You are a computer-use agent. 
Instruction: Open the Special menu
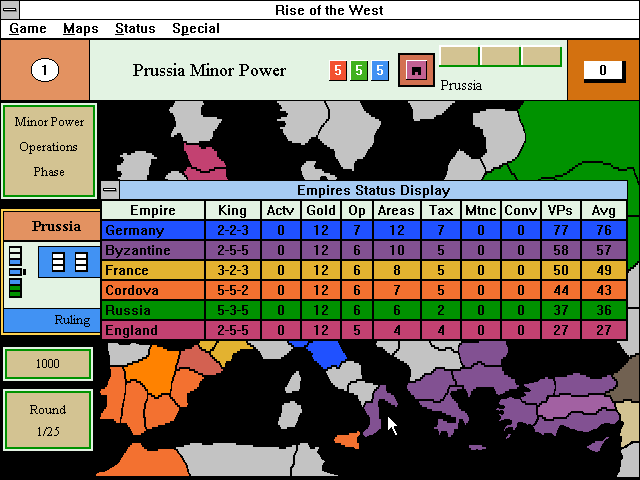pyautogui.click(x=196, y=29)
